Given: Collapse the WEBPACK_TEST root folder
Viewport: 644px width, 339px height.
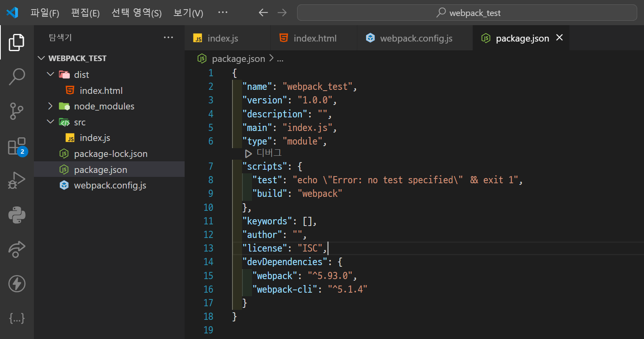Looking at the screenshot, I should pyautogui.click(x=41, y=58).
